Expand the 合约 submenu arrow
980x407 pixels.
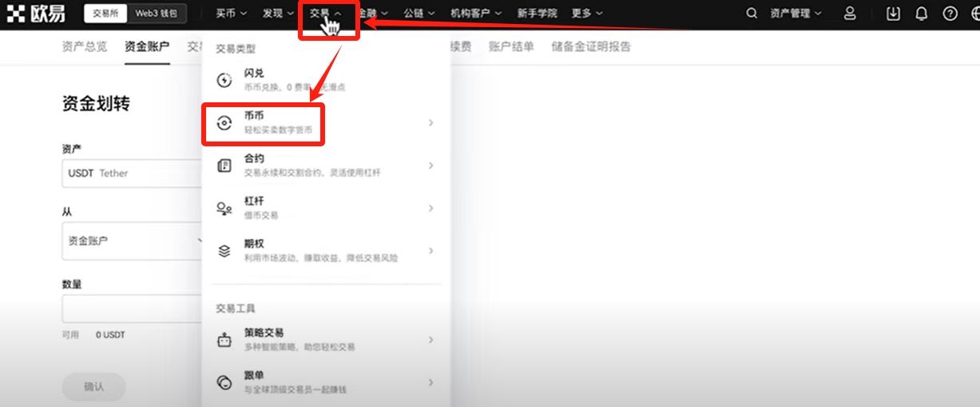pos(431,166)
